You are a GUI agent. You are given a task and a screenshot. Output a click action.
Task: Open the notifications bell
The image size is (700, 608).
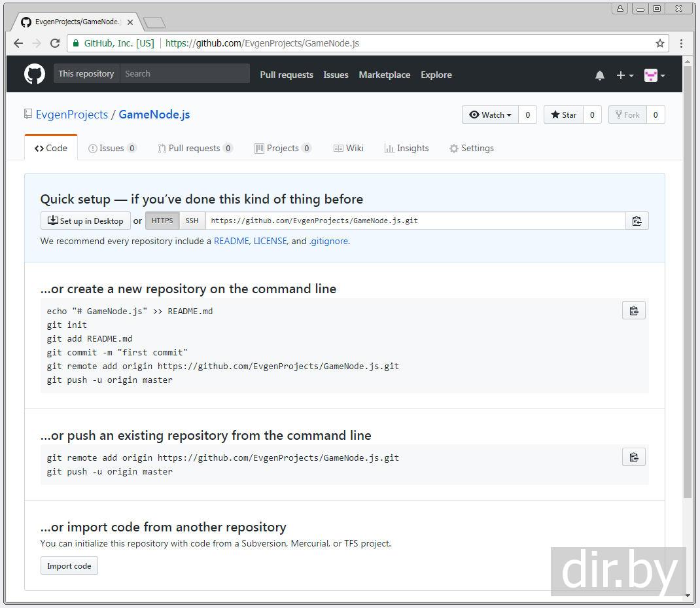pyautogui.click(x=599, y=75)
